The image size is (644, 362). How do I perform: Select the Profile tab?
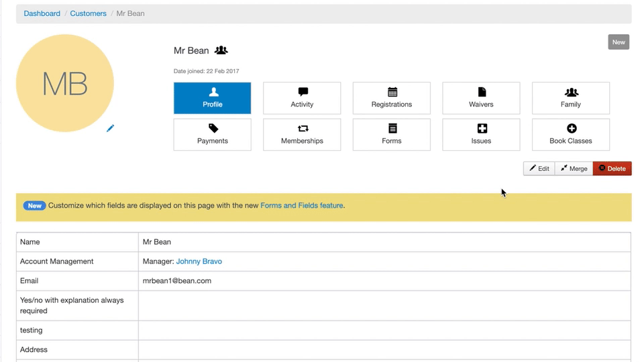[213, 98]
